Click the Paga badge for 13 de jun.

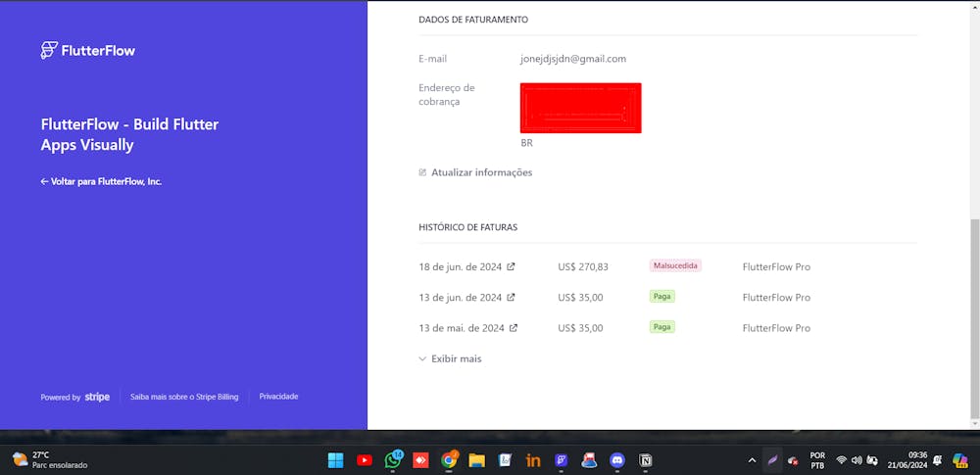(x=661, y=296)
